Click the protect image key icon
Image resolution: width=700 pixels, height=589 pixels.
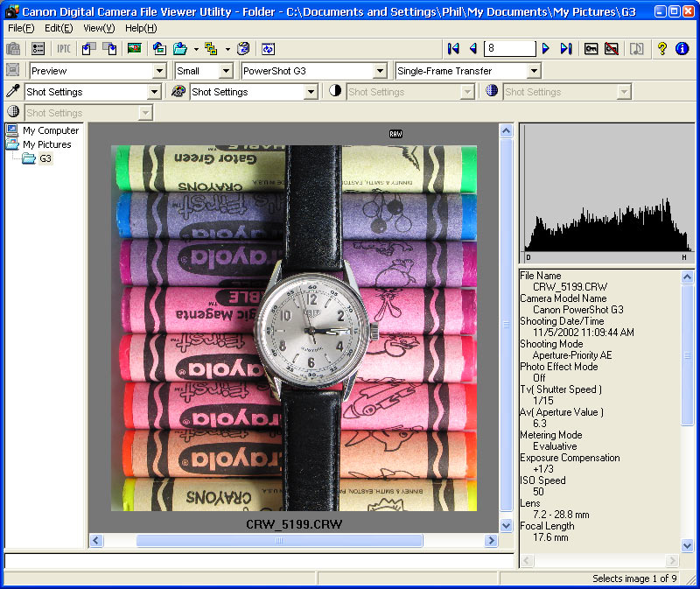(591, 48)
